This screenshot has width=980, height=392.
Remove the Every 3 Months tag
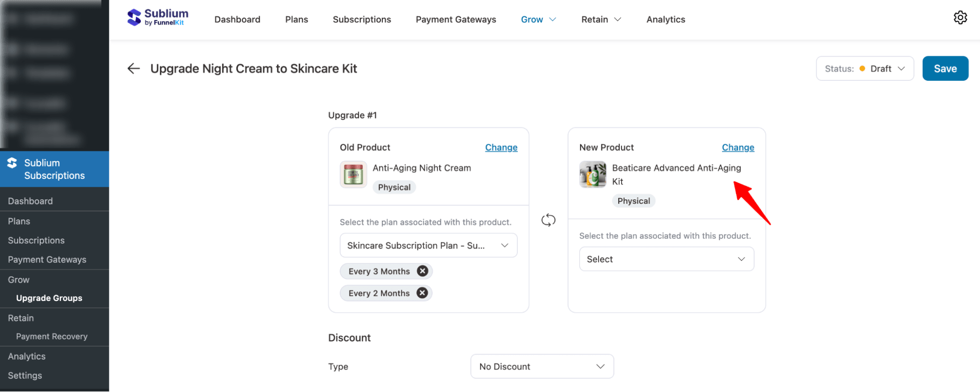(x=422, y=271)
